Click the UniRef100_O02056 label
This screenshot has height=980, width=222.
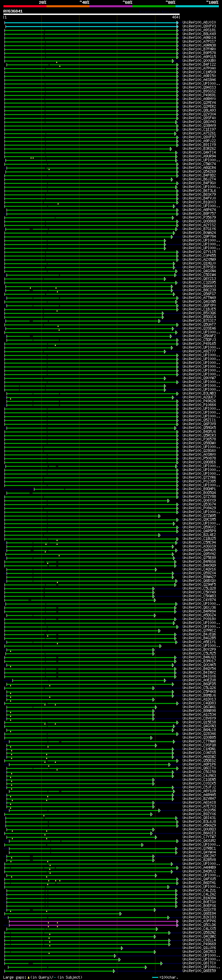[x=199, y=810]
